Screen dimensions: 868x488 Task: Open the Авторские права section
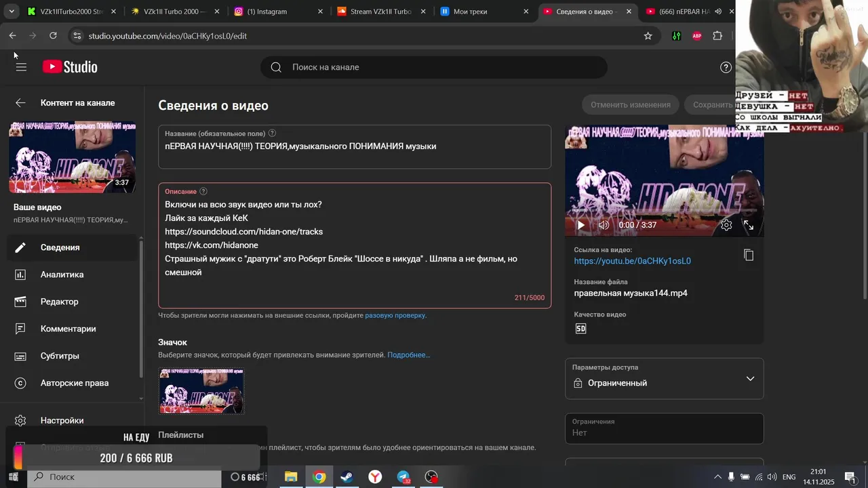click(73, 383)
